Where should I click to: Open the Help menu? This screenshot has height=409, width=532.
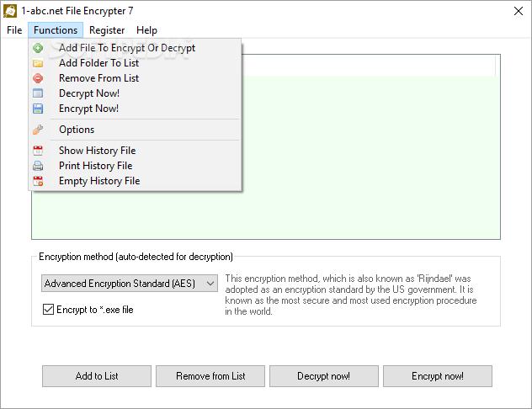pos(146,30)
